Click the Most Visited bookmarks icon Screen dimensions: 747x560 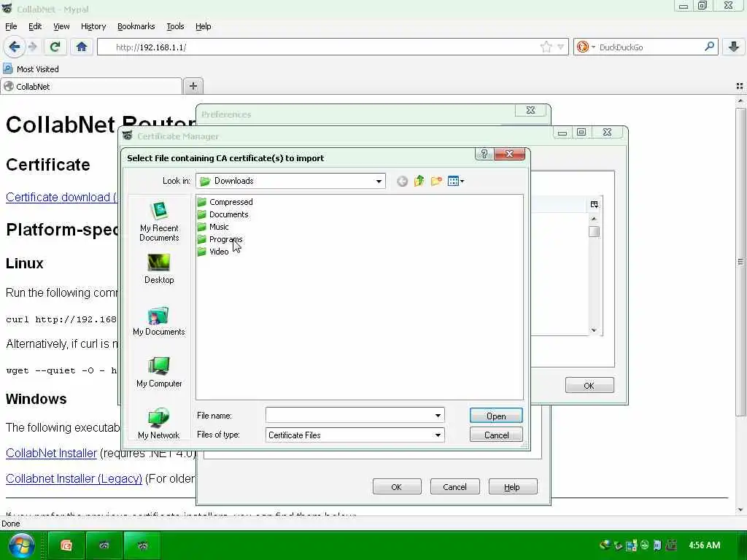[x=7, y=69]
